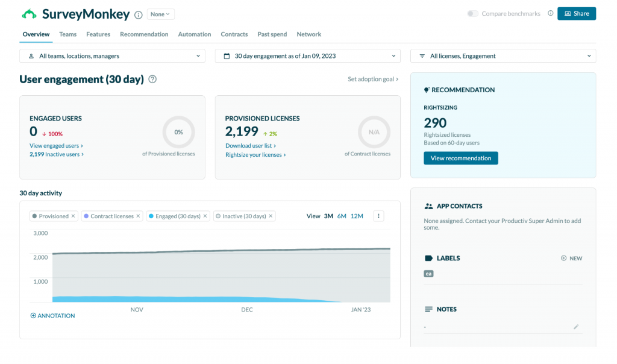The width and height of the screenshot is (617, 364).
Task: Click the View recommendation button
Action: point(461,158)
